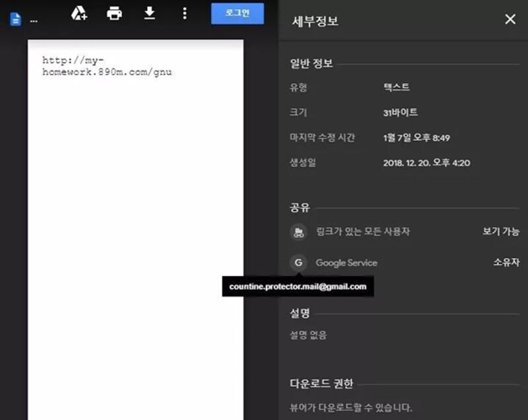The image size is (528, 420).
Task: Click the Google Service G avatar
Action: [298, 263]
